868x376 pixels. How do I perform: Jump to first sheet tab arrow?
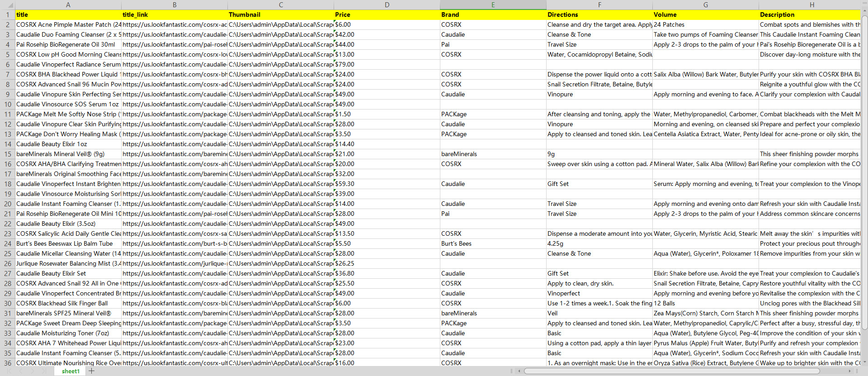[x=9, y=371]
